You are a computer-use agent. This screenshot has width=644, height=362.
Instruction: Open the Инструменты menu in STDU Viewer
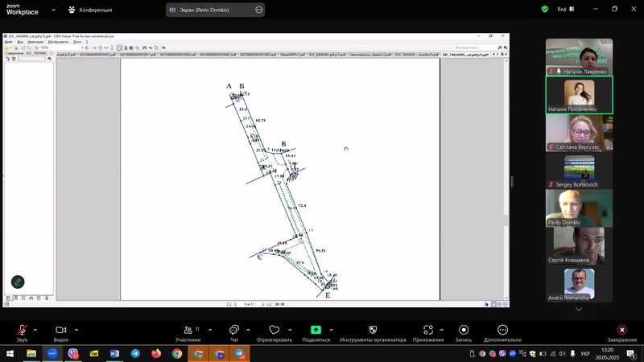coord(58,42)
